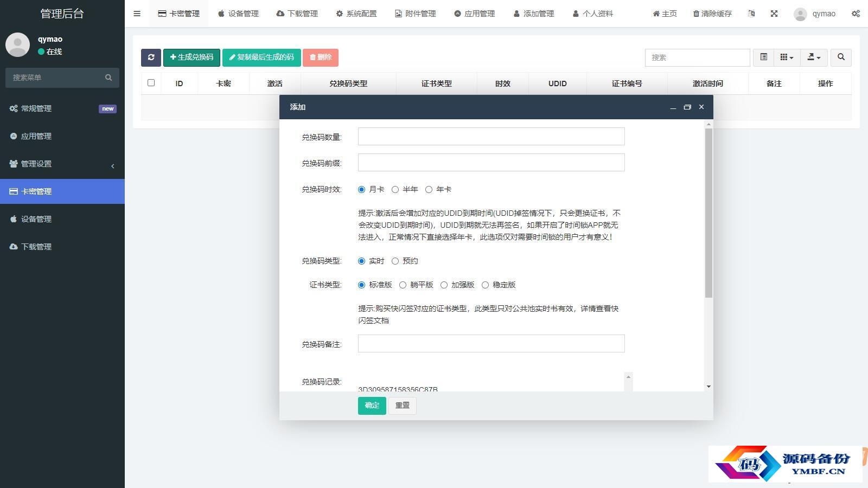This screenshot has width=868, height=488.
Task: Focus the 兑换码前缀 input field
Action: click(x=492, y=163)
